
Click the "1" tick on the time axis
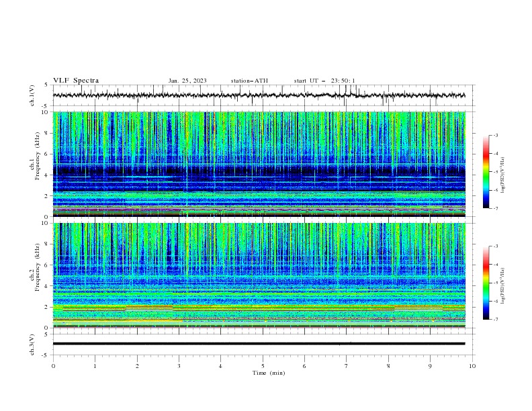click(95, 366)
